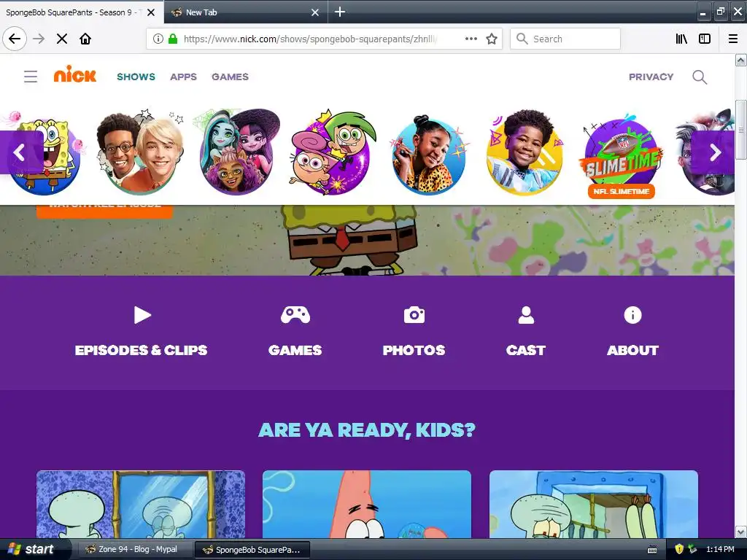
Task: Click the green secure padlock icon
Action: (173, 39)
